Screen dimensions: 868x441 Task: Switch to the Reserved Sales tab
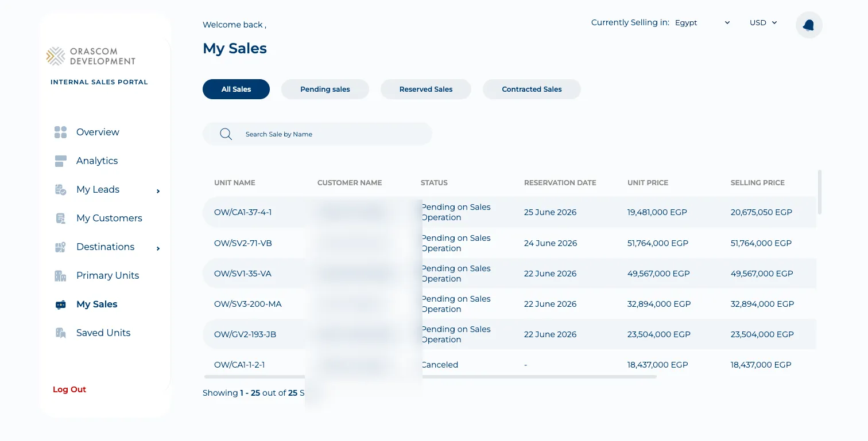[x=426, y=89]
